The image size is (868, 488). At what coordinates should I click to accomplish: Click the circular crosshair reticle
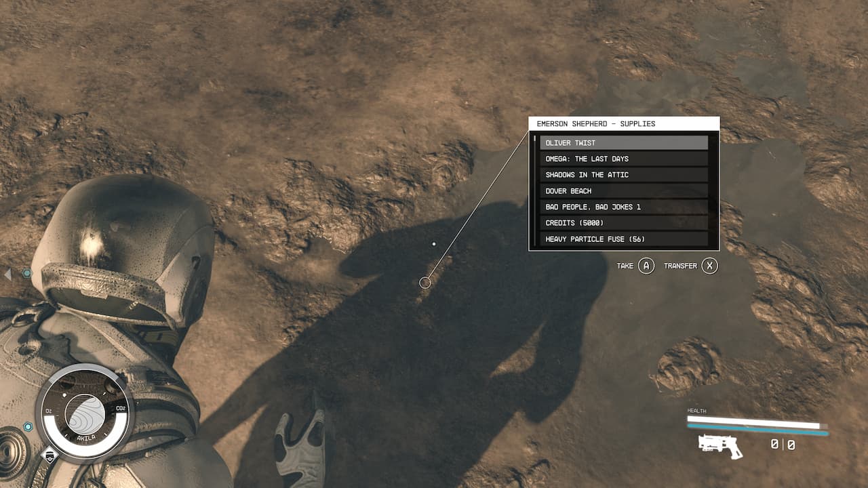point(425,282)
